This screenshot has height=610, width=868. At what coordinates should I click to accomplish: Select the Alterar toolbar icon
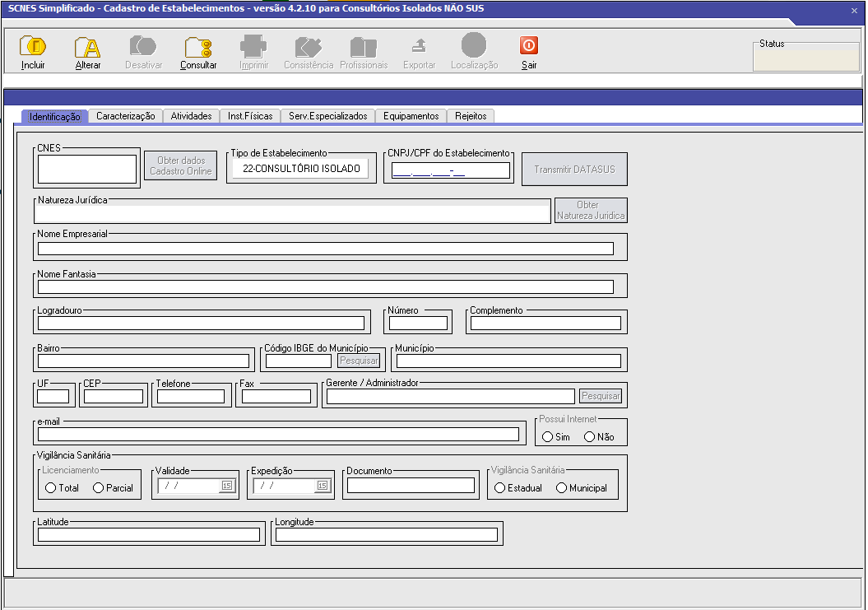click(x=87, y=48)
